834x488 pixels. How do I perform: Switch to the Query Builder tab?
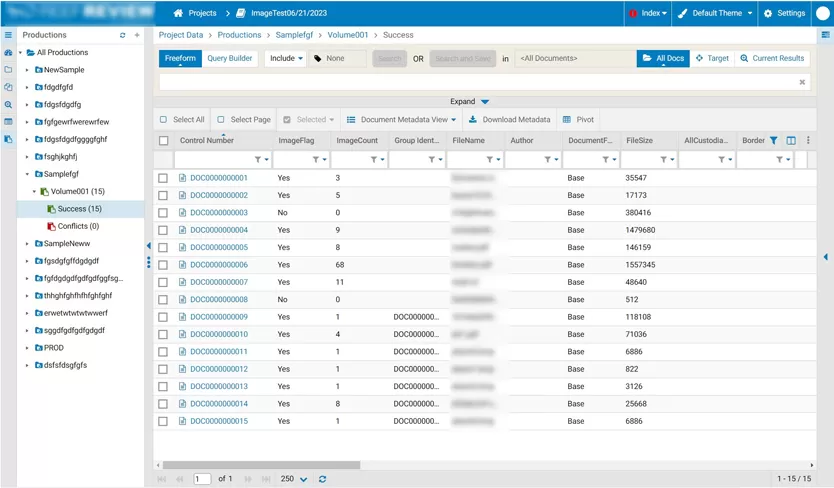coord(229,59)
